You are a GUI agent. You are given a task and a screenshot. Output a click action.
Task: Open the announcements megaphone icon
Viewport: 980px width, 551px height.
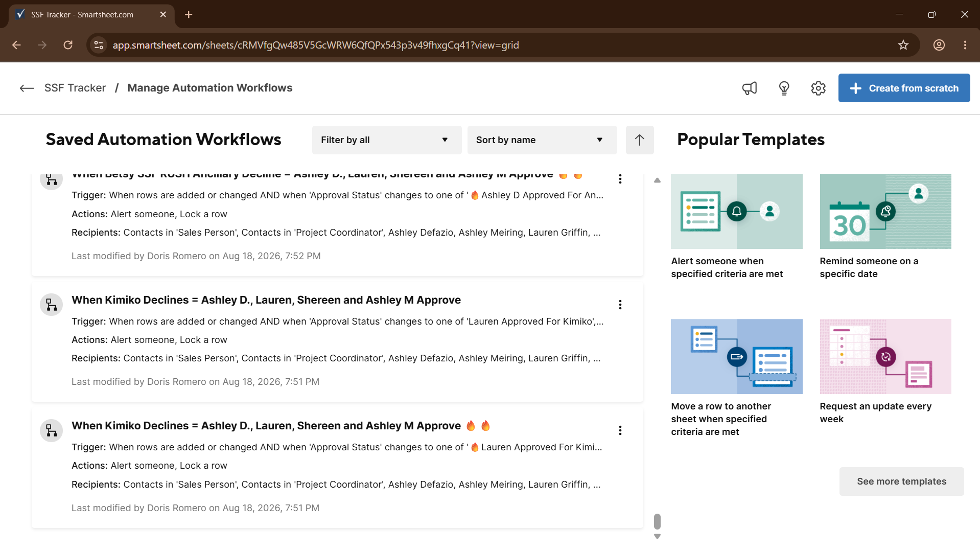point(750,88)
